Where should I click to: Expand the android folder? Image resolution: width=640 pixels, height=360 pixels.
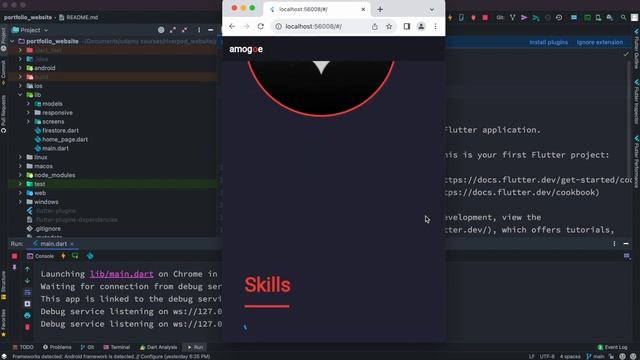(20, 68)
